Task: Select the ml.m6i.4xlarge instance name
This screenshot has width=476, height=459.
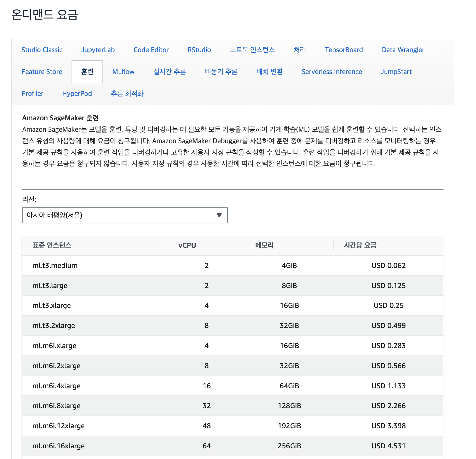Action: pos(57,386)
